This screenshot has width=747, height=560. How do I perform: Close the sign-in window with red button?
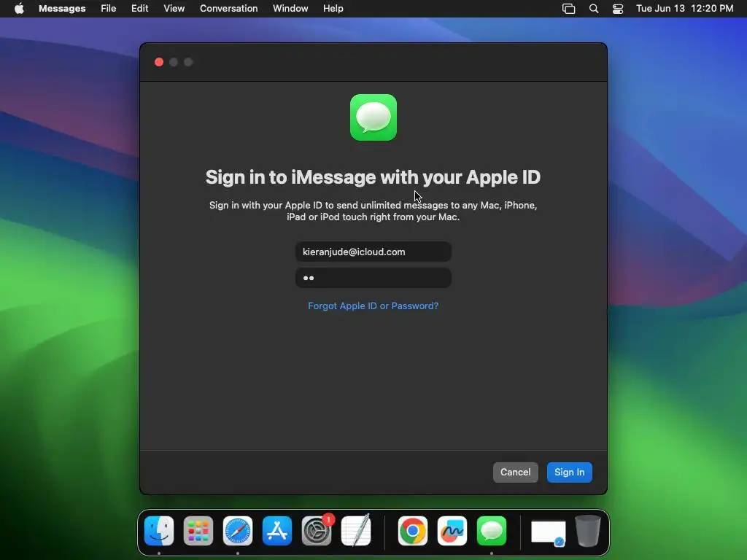tap(159, 62)
